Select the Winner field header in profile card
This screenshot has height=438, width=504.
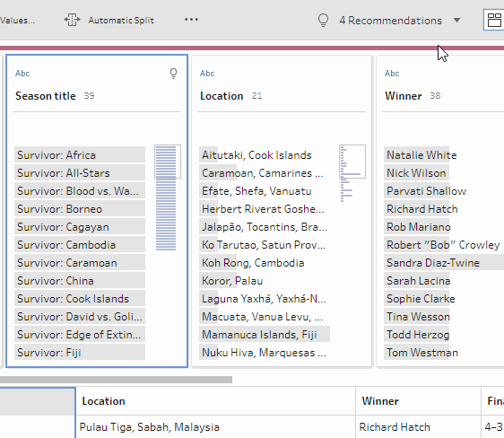pos(403,96)
